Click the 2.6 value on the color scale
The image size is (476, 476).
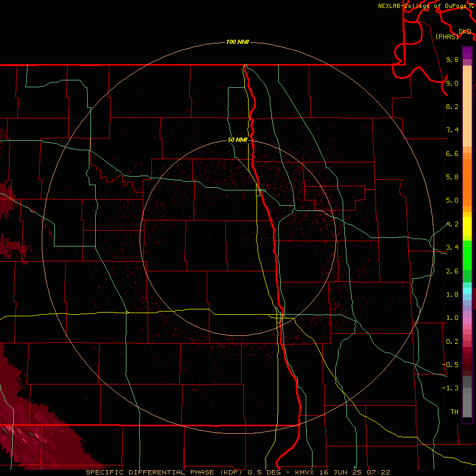[x=452, y=271]
